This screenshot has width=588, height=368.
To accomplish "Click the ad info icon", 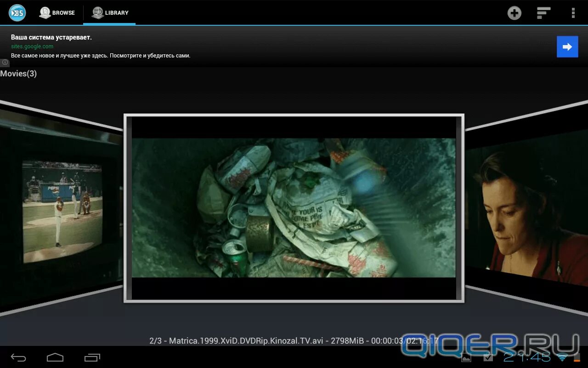I will [x=5, y=62].
